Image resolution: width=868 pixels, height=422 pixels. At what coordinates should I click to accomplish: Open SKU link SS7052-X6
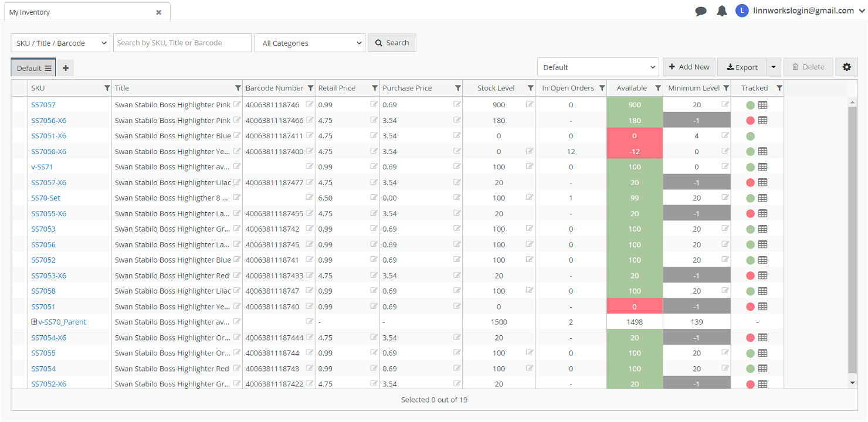pos(49,384)
